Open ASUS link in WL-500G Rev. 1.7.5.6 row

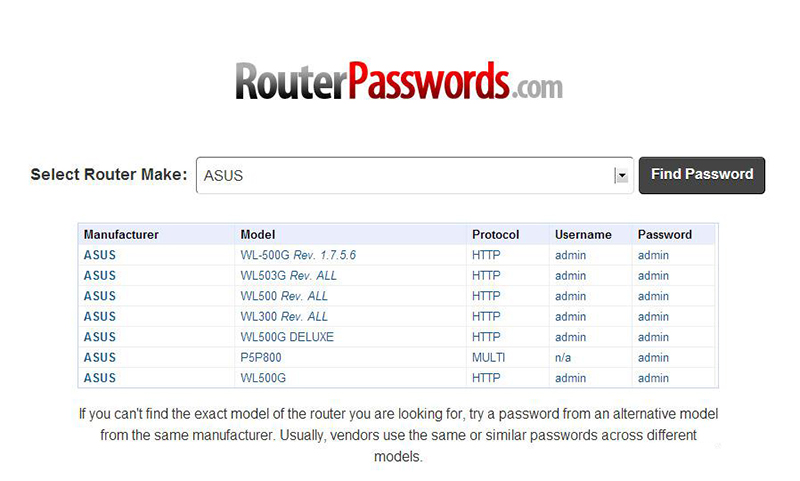pos(100,255)
